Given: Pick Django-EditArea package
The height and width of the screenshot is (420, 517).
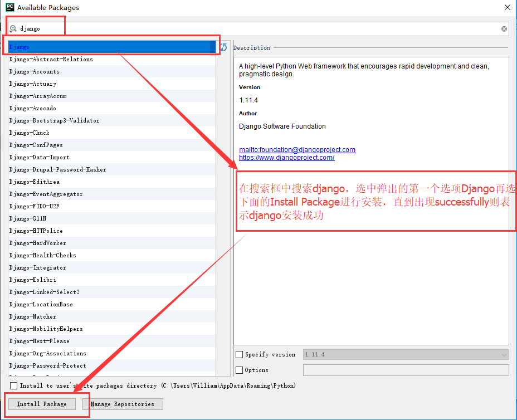Looking at the screenshot, I should point(112,182).
